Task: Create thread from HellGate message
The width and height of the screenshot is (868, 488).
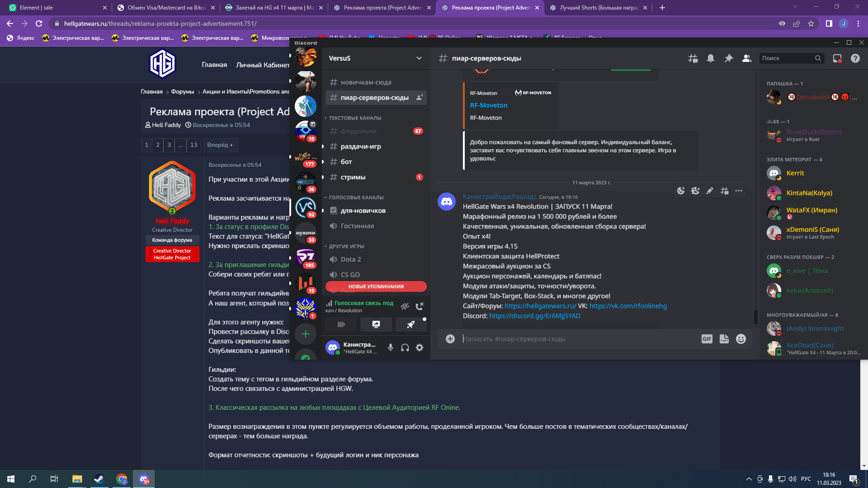Action: 724,191
